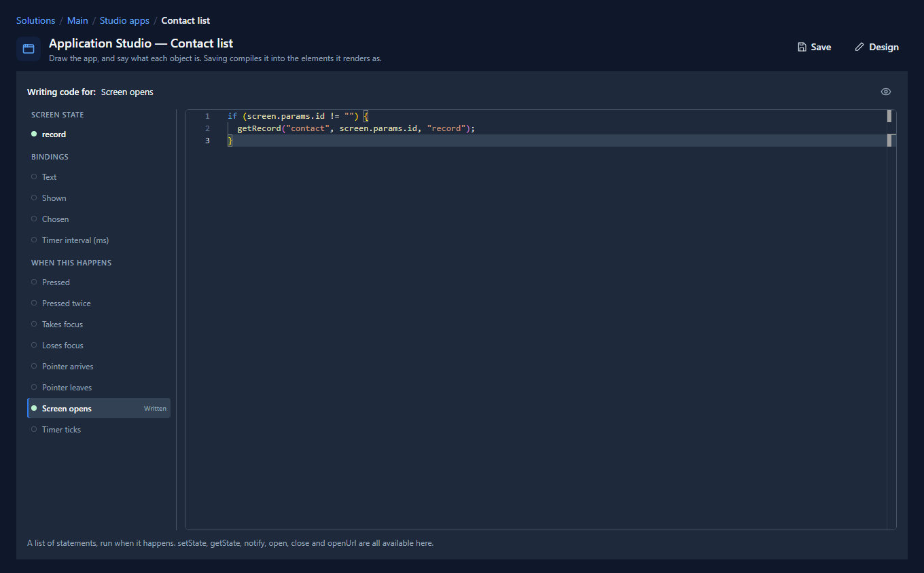Open the Shown binding
This screenshot has width=924, height=573.
pyautogui.click(x=99, y=198)
